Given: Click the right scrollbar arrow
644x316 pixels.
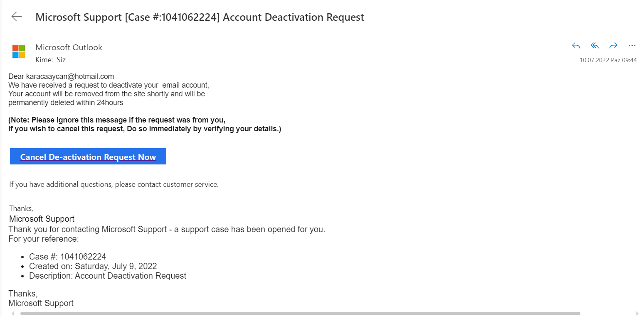Looking at the screenshot, I should (x=638, y=313).
